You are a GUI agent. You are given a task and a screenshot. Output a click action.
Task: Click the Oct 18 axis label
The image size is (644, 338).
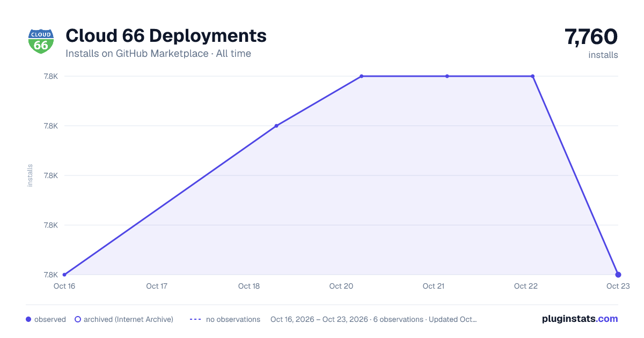tap(249, 286)
